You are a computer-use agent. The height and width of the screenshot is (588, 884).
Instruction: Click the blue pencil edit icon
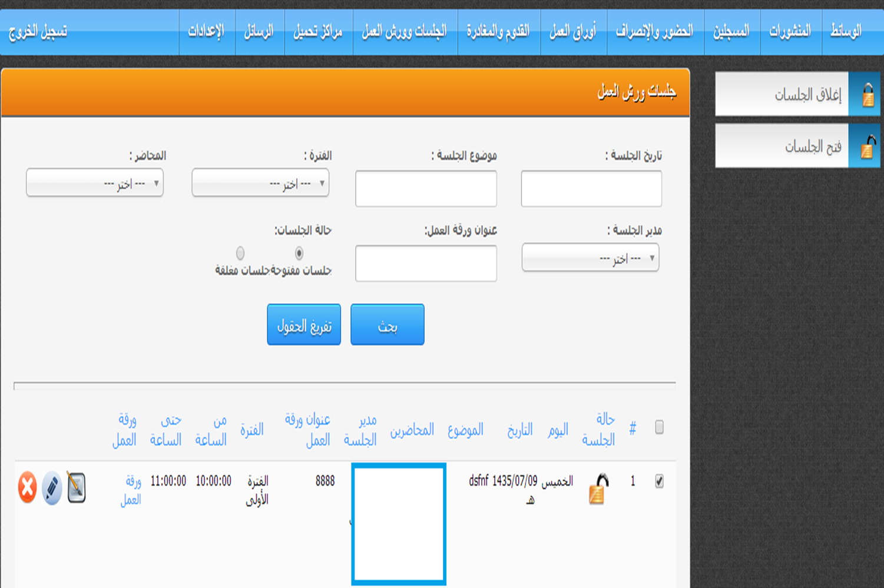pyautogui.click(x=52, y=487)
